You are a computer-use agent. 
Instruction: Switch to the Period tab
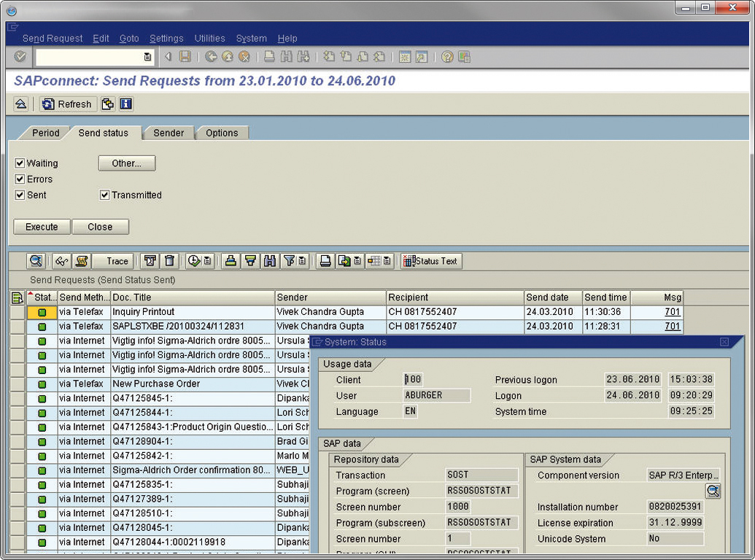[x=46, y=133]
